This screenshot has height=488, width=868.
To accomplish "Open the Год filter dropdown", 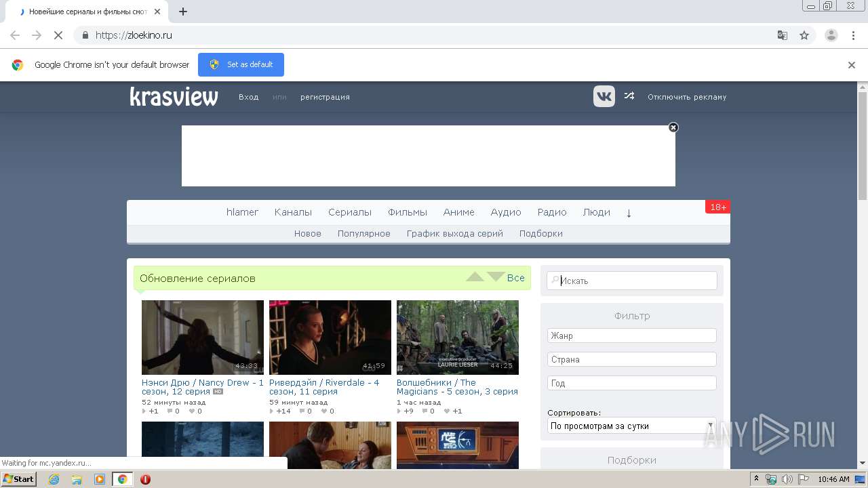I will point(632,383).
